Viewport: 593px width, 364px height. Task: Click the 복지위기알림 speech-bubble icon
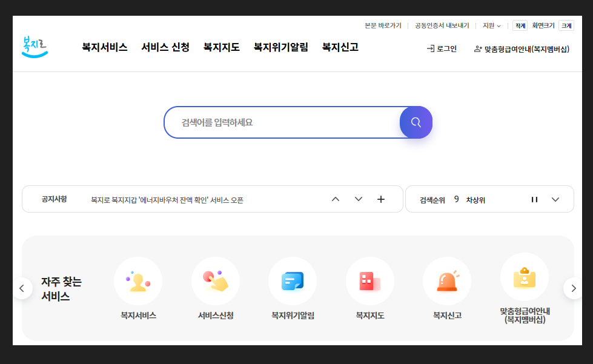click(x=293, y=280)
